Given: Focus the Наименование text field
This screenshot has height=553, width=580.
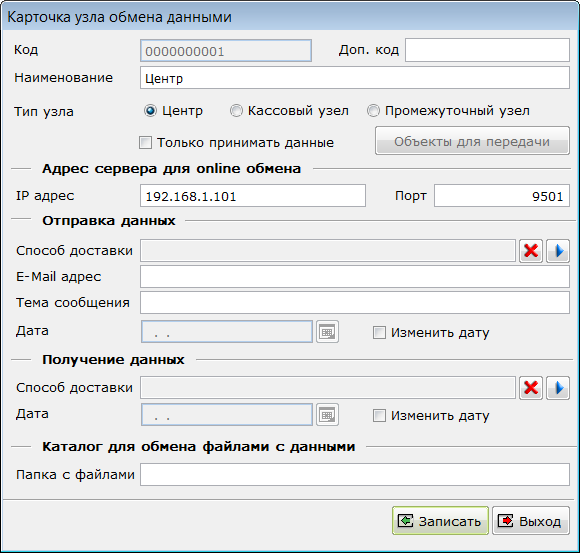Looking at the screenshot, I should (x=355, y=78).
